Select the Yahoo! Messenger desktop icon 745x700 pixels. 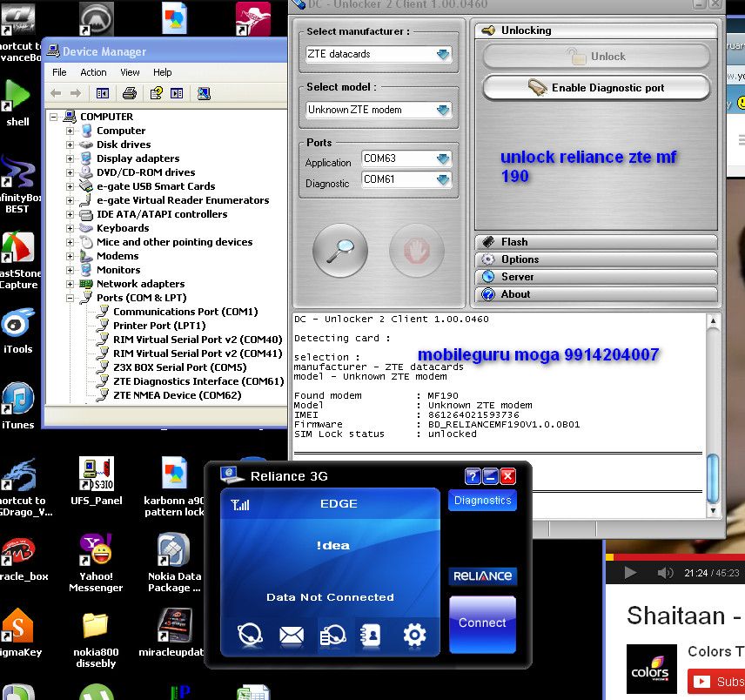pos(96,562)
